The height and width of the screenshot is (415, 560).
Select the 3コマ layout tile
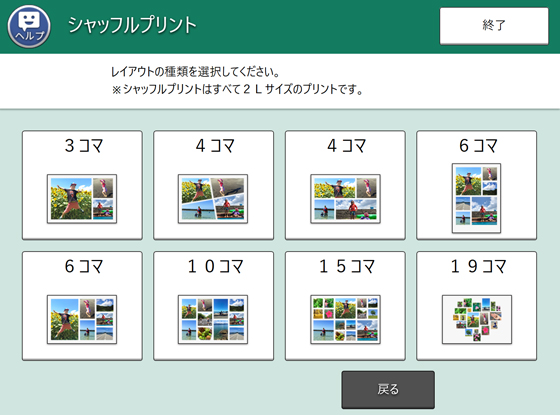(82, 185)
